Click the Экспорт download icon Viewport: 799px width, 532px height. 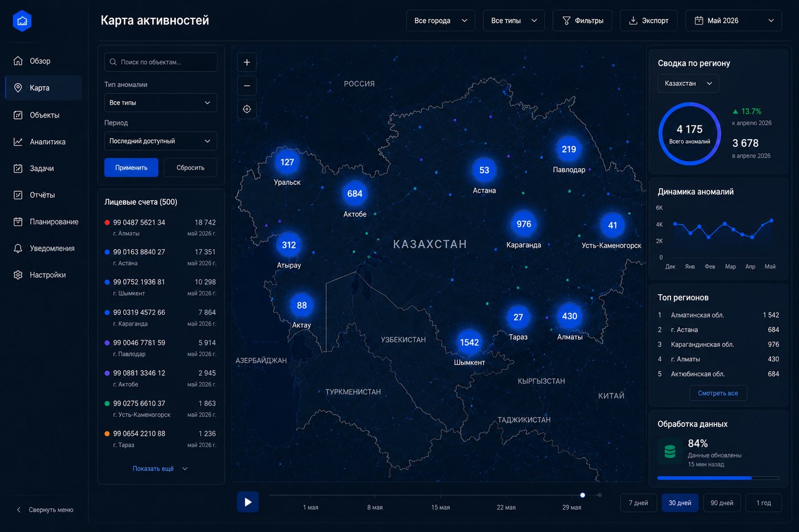click(x=633, y=21)
